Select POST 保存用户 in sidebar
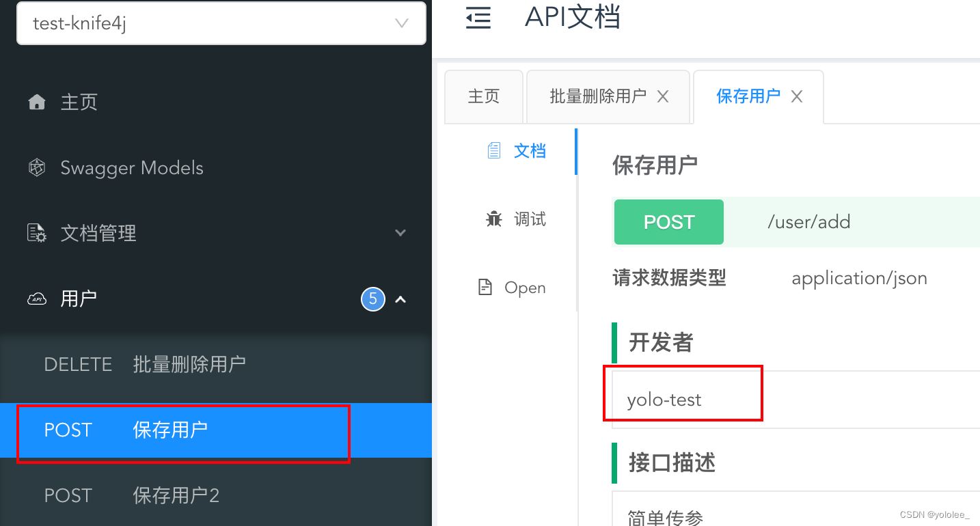 [216, 430]
